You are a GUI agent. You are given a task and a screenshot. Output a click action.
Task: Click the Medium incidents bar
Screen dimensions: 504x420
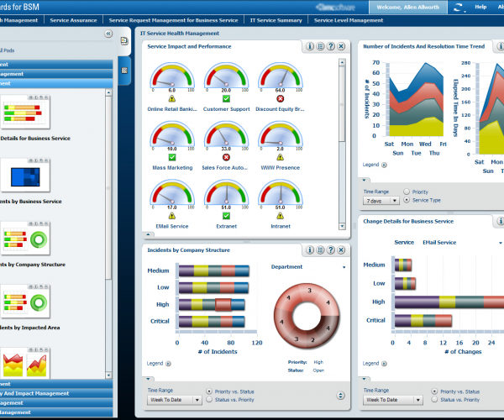coord(213,270)
